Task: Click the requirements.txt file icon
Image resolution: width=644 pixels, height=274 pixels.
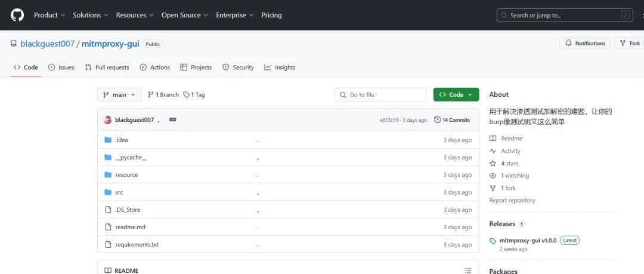Action: pos(108,244)
